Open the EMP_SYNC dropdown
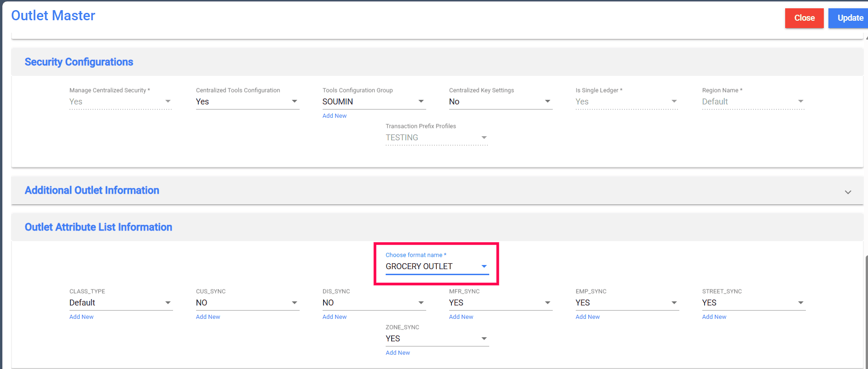The height and width of the screenshot is (369, 868). click(627, 303)
